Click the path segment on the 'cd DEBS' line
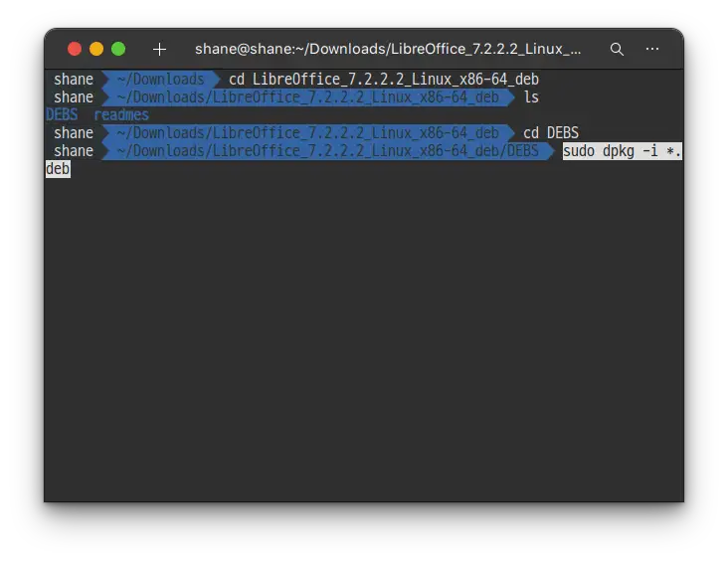The image size is (728, 562). [x=308, y=133]
